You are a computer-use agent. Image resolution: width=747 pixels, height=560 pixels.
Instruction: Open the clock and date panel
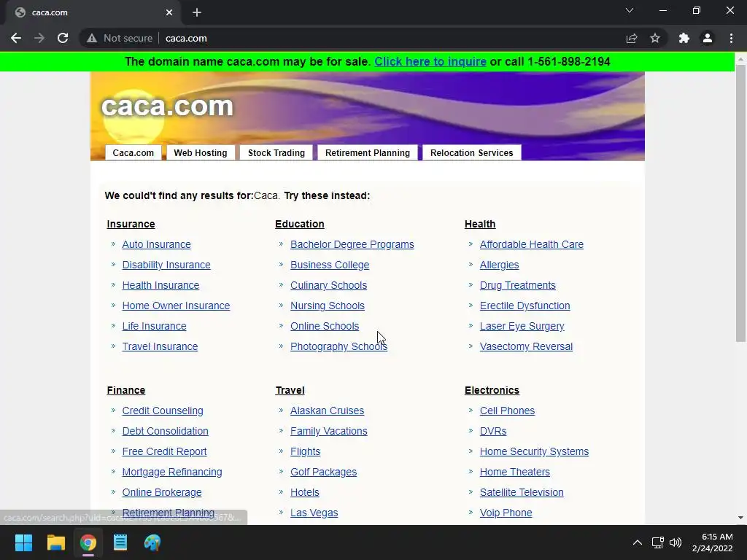pyautogui.click(x=712, y=542)
